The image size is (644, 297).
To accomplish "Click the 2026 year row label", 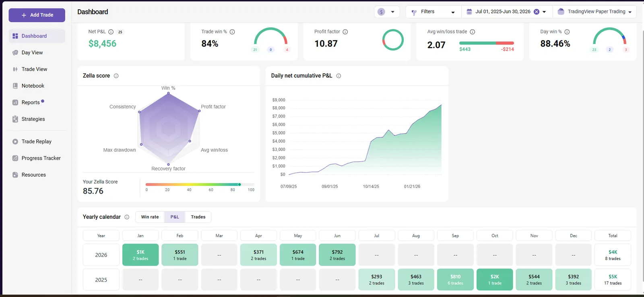I will point(101,255).
